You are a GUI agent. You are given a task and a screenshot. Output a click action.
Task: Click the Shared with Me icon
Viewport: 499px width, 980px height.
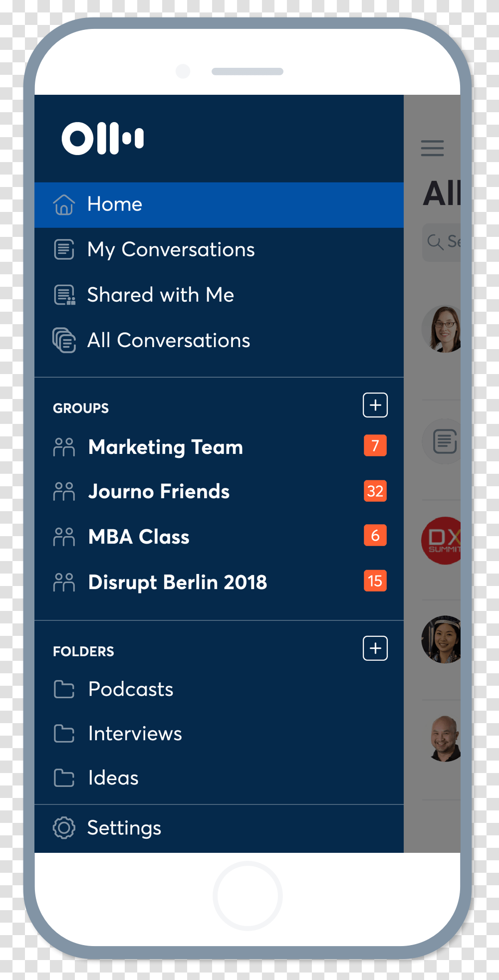64,295
